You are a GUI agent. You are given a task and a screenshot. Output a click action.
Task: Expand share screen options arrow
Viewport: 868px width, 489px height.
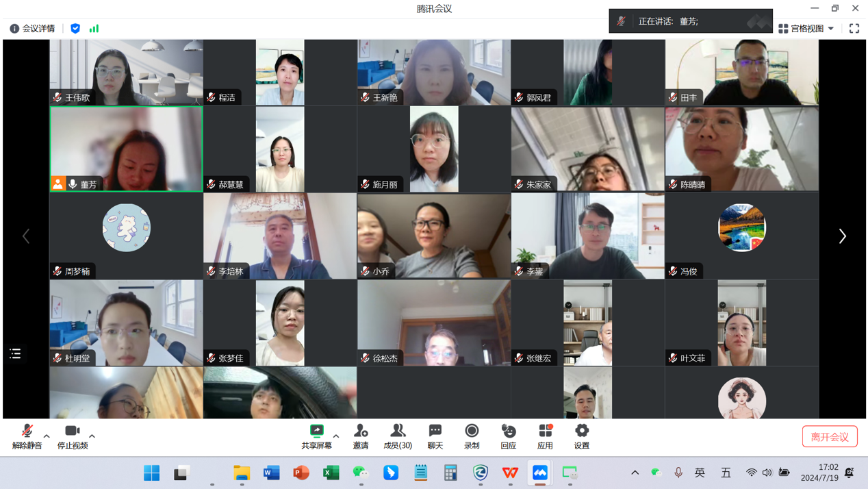click(336, 436)
